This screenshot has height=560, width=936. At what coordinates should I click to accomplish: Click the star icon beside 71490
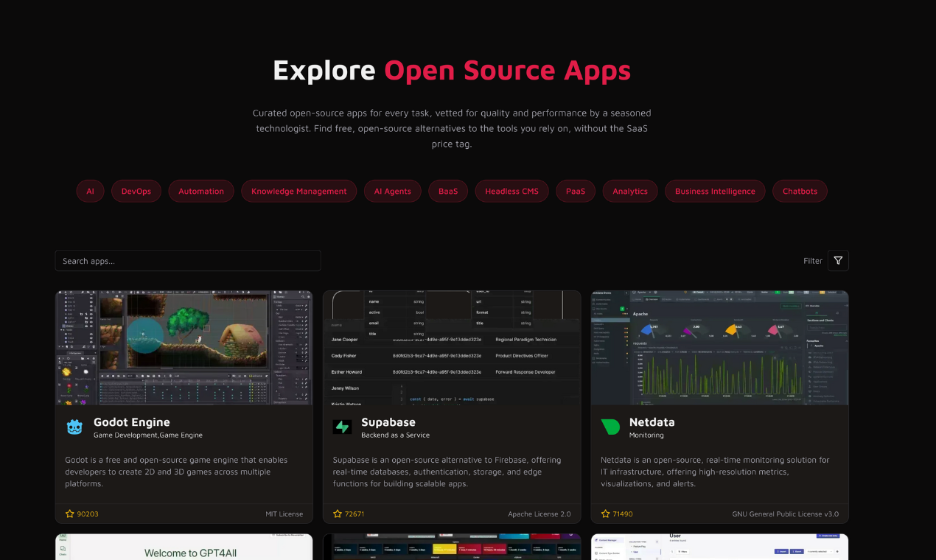click(x=606, y=514)
